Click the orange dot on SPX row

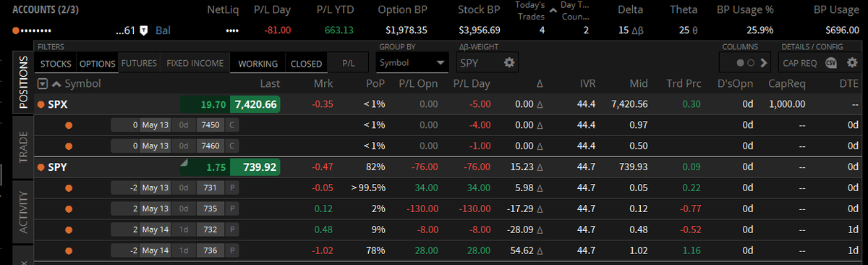(41, 104)
